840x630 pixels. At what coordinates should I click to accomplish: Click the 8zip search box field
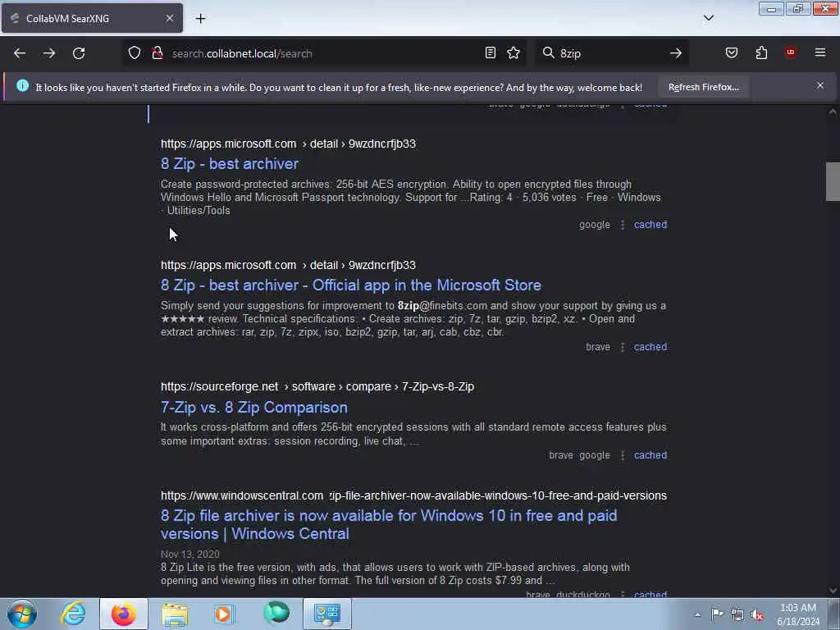610,53
